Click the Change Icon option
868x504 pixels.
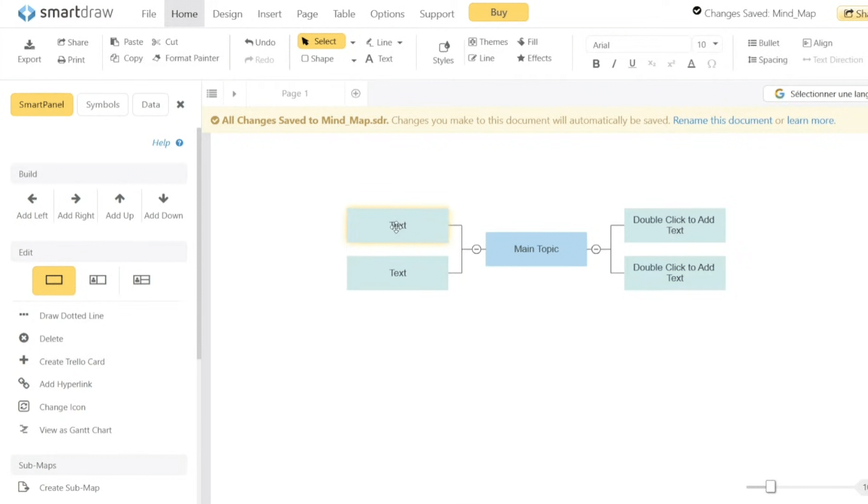62,407
